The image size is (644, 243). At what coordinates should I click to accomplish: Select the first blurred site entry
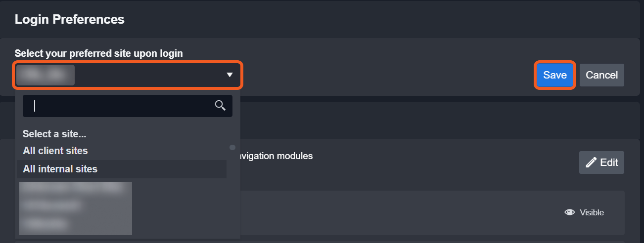tap(74, 188)
